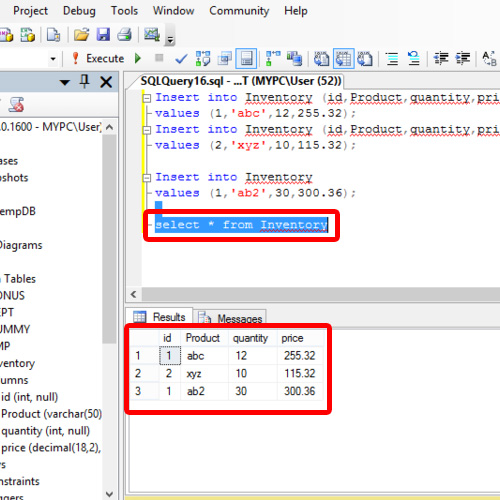Viewport: 500px width, 500px height.
Task: Collapse the first Insert statement block
Action: coord(147,98)
